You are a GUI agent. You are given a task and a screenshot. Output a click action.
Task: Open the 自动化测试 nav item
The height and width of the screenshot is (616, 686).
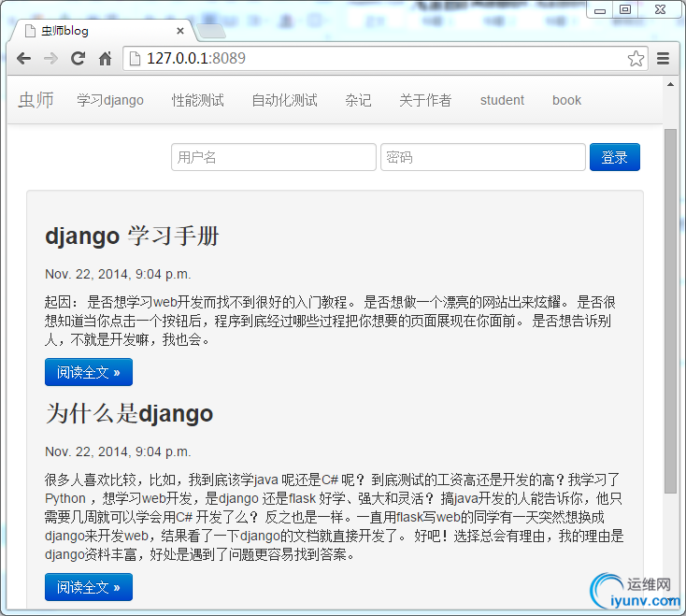pyautogui.click(x=285, y=100)
